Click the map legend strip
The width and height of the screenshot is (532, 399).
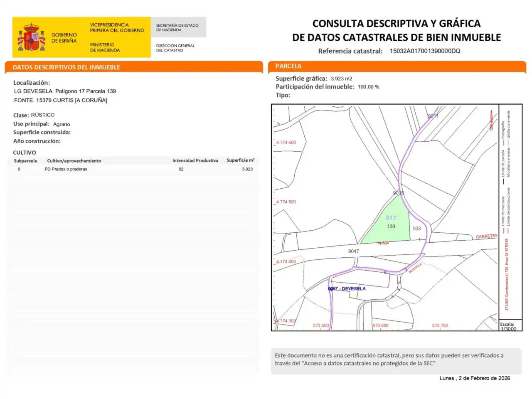point(510,211)
